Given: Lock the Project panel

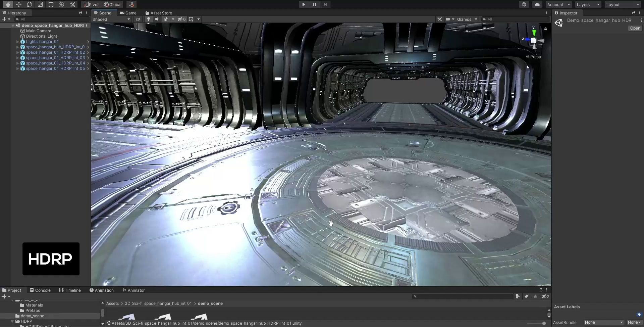Looking at the screenshot, I should 541,290.
